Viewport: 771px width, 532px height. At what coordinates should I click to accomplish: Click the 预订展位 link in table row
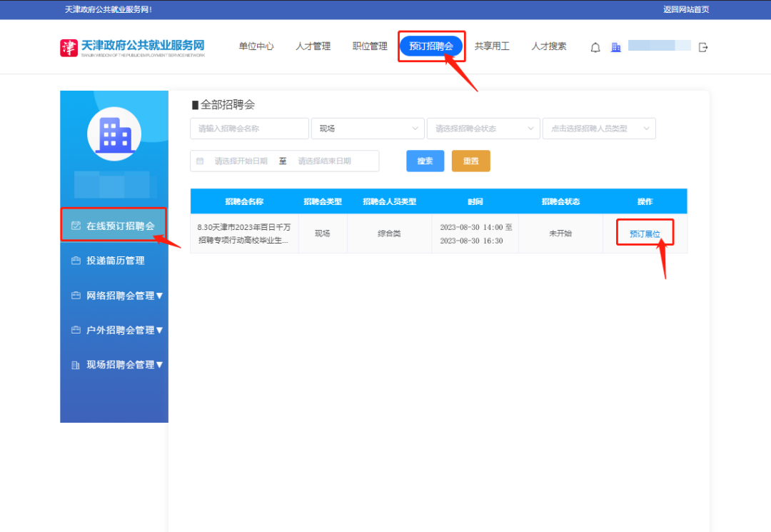click(x=645, y=234)
